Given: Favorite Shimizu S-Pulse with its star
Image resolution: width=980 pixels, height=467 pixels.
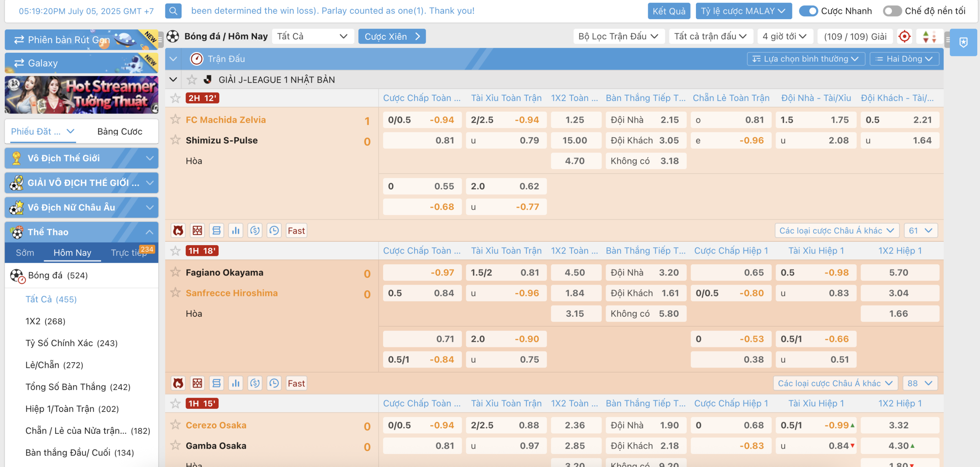Looking at the screenshot, I should click(175, 140).
